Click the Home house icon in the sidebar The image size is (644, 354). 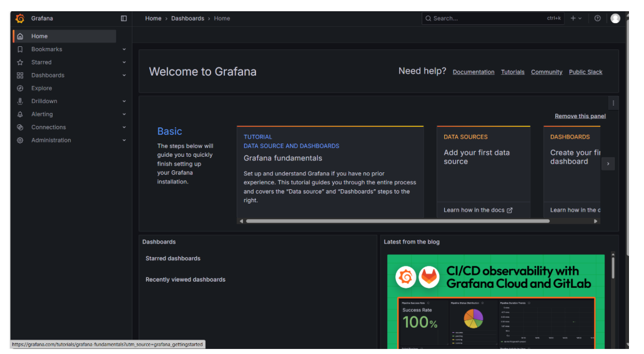pos(20,36)
